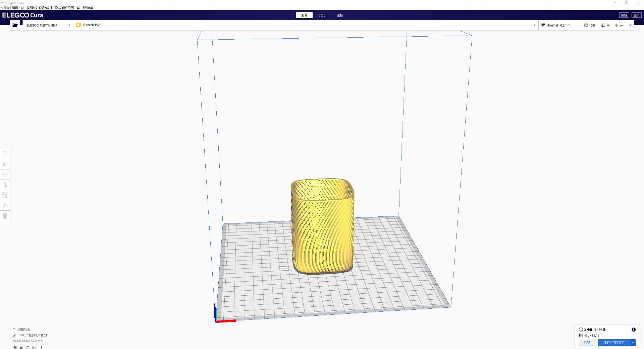Select the Mirror tool in left toolbar
This screenshot has height=349, width=644.
tap(5, 185)
